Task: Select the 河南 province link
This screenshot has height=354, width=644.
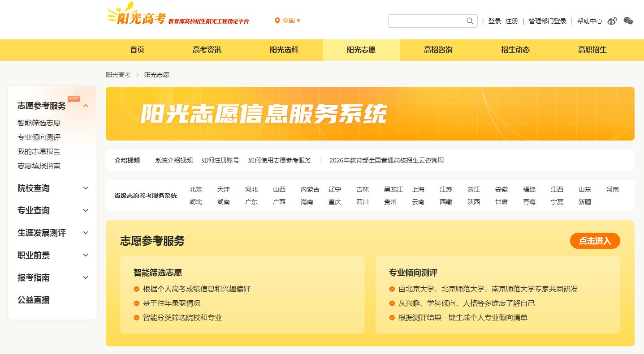Action: [x=613, y=189]
